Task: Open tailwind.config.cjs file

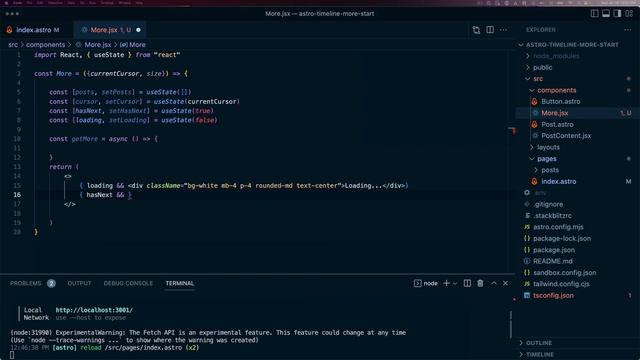Action: click(x=561, y=284)
